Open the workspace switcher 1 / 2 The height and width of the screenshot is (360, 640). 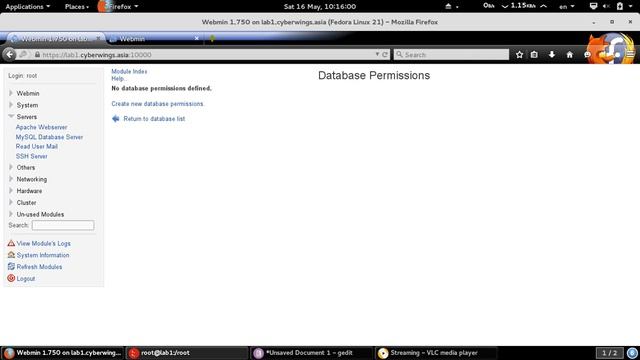(610, 353)
